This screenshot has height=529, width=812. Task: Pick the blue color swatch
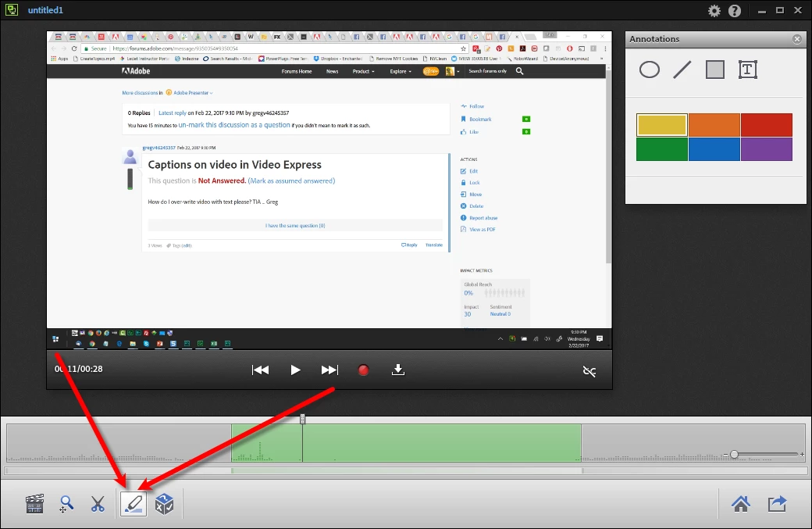[714, 149]
